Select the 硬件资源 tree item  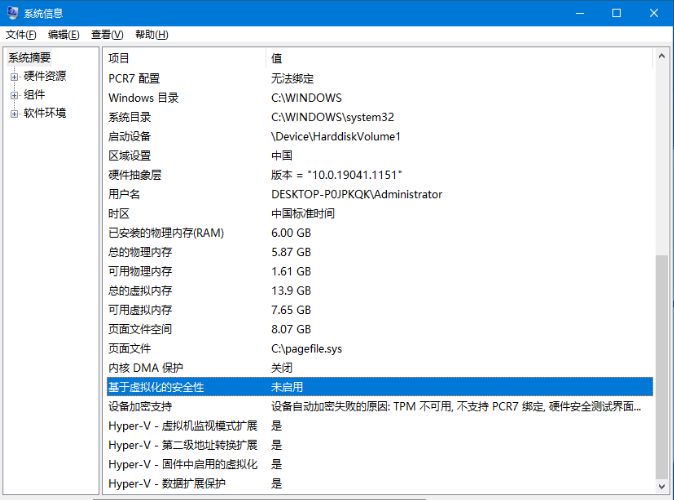coord(45,77)
